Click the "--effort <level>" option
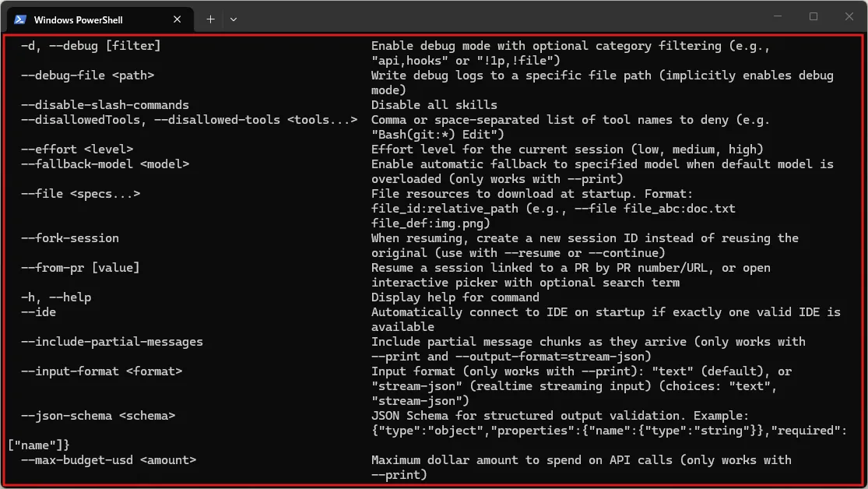The height and width of the screenshot is (489, 868). (x=77, y=150)
